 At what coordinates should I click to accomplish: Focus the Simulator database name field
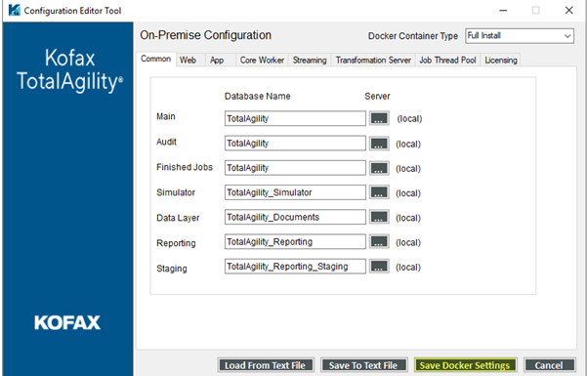pos(295,192)
